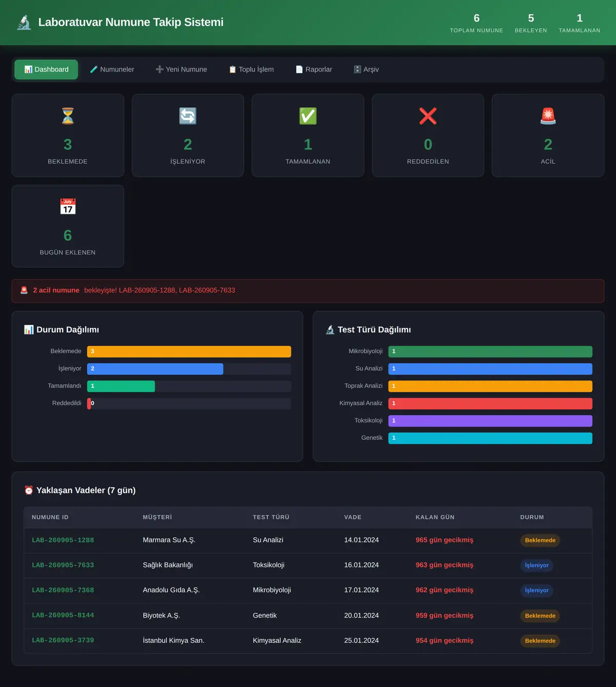Open sample LAB-260905-7633 in the table
Image resolution: width=616 pixels, height=687 pixels.
click(x=63, y=565)
